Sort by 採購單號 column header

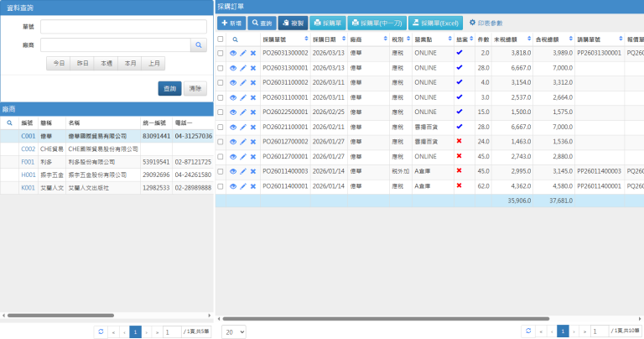tap(283, 39)
